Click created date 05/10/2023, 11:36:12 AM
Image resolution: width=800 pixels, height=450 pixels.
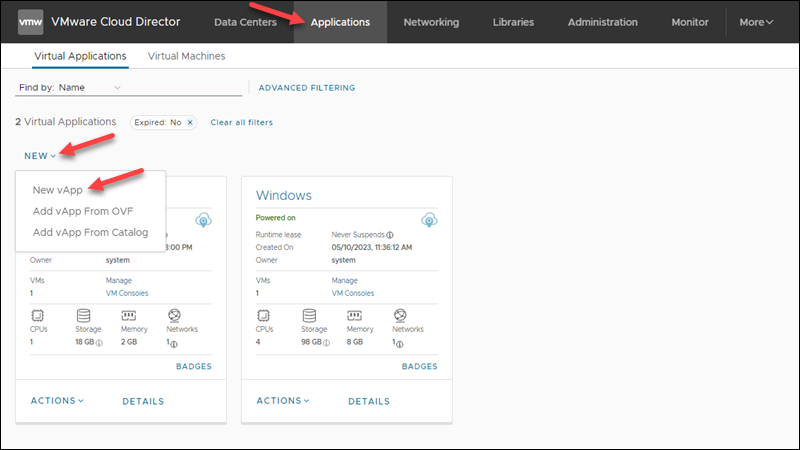click(372, 247)
